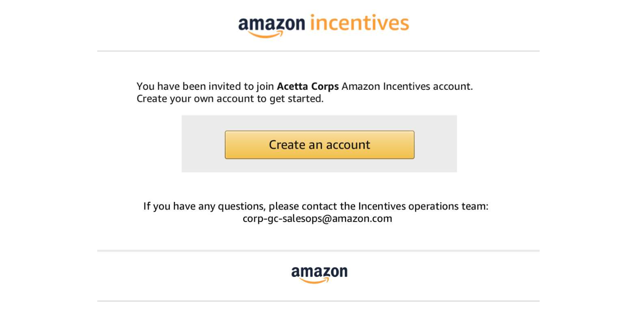644x310 pixels.
Task: Click the Amazon logo in the footer
Action: pos(319,273)
